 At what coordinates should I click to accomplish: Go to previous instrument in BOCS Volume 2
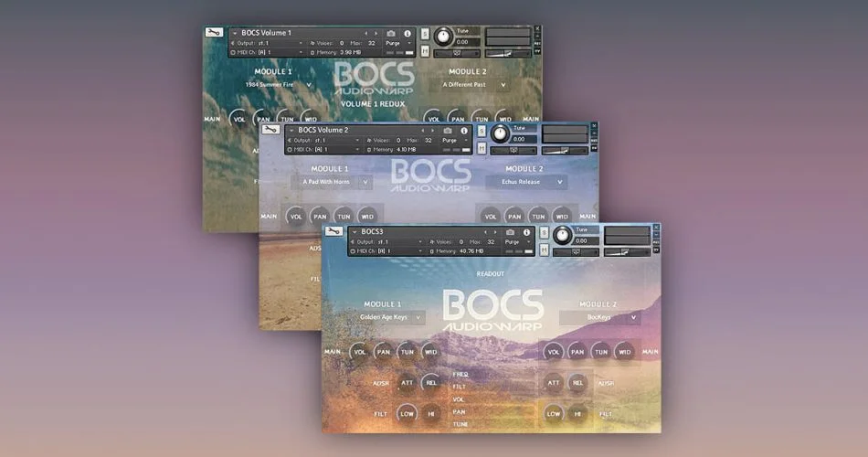(422, 131)
